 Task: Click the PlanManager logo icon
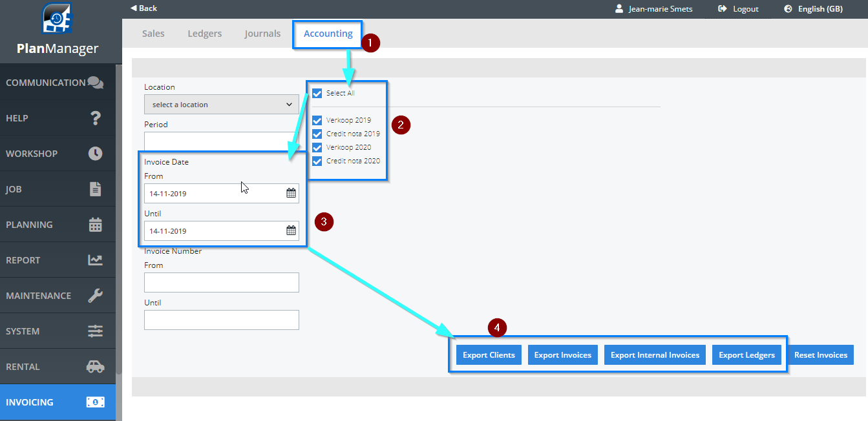tap(58, 19)
